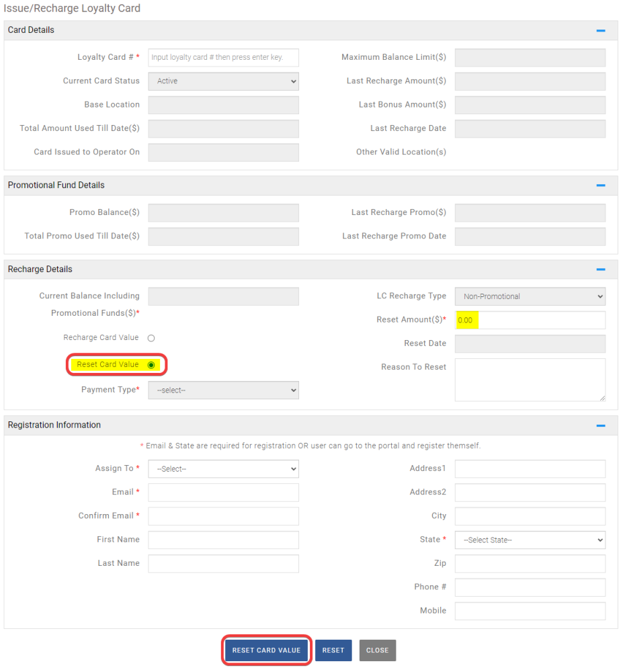Click the Reset Date field
This screenshot has width=623, height=672.
tap(530, 343)
